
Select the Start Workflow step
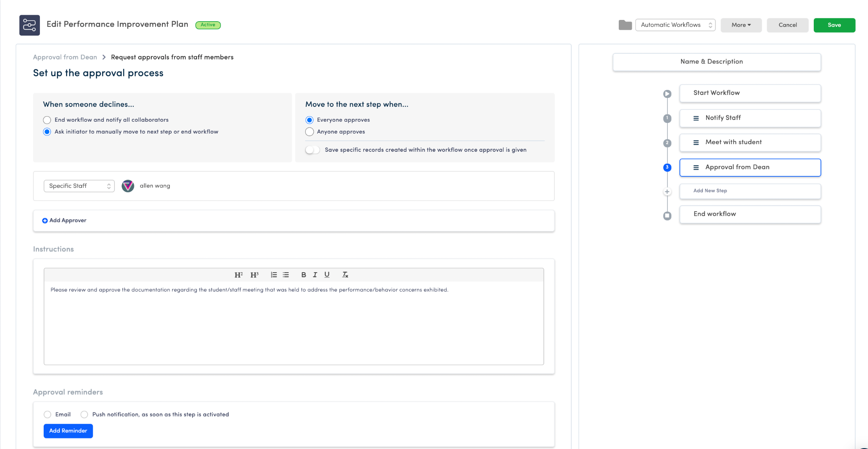coord(750,93)
